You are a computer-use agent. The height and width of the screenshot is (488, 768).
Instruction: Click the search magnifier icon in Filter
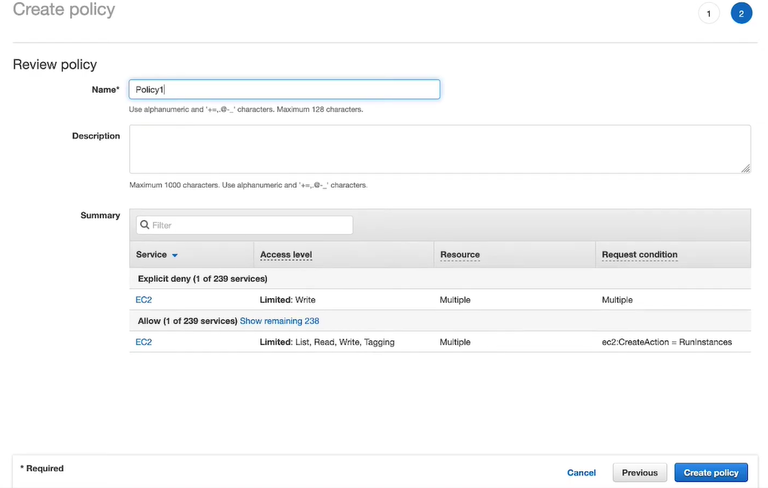(x=145, y=225)
